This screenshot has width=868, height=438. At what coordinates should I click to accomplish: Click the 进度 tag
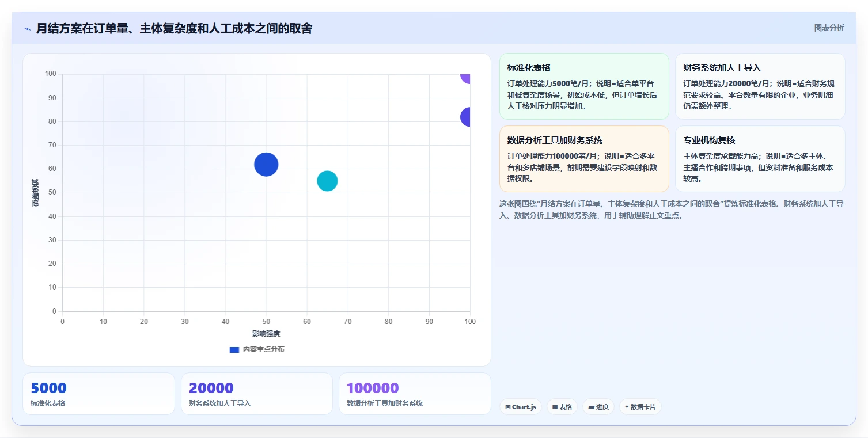tap(598, 407)
